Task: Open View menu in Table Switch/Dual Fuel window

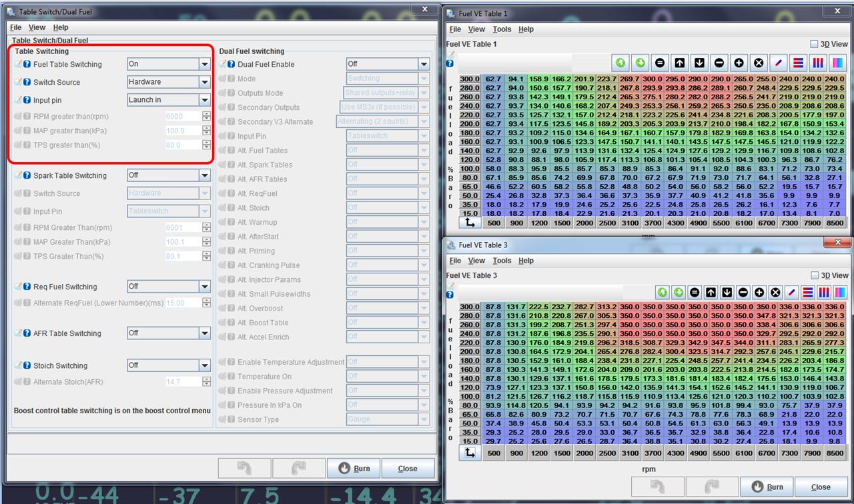Action: 37,27
